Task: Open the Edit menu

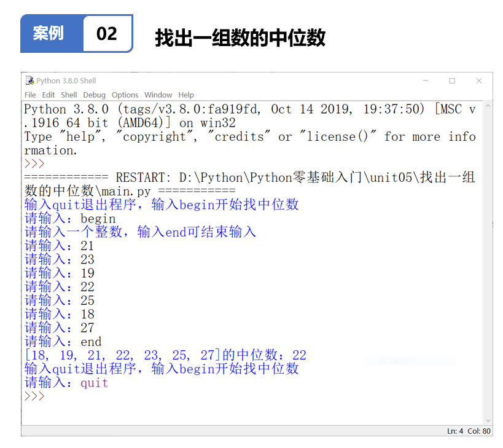Action: (x=49, y=95)
